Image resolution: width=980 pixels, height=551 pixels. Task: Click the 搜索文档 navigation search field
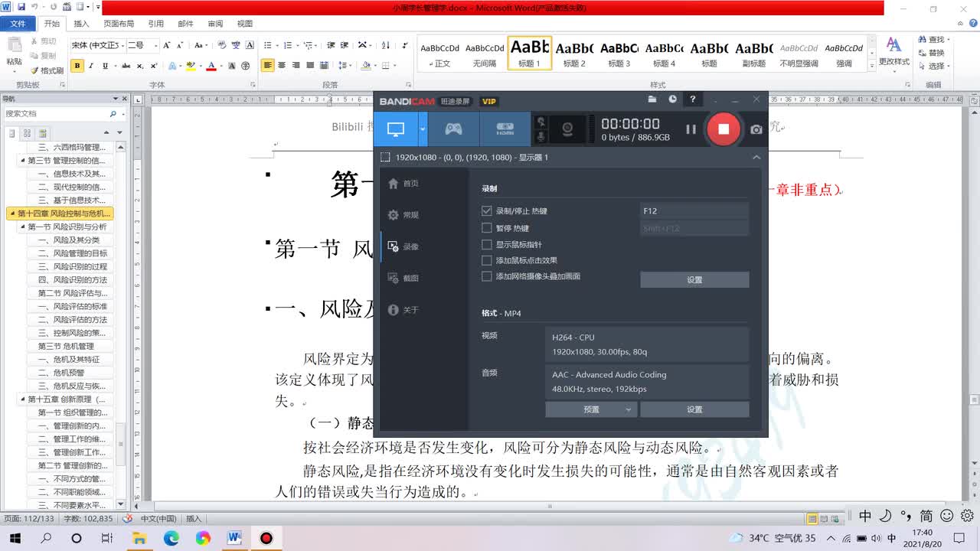click(x=55, y=113)
